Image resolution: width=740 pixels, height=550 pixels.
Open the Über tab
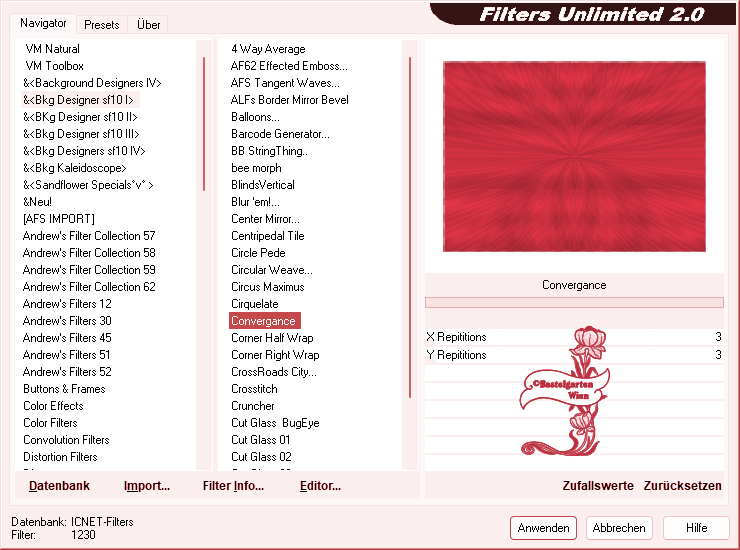148,25
